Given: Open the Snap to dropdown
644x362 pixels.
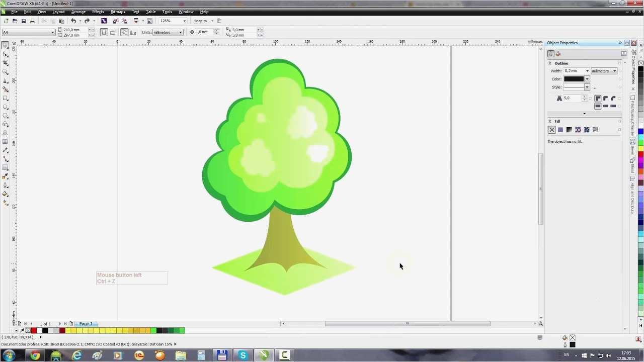Looking at the screenshot, I should (x=212, y=21).
